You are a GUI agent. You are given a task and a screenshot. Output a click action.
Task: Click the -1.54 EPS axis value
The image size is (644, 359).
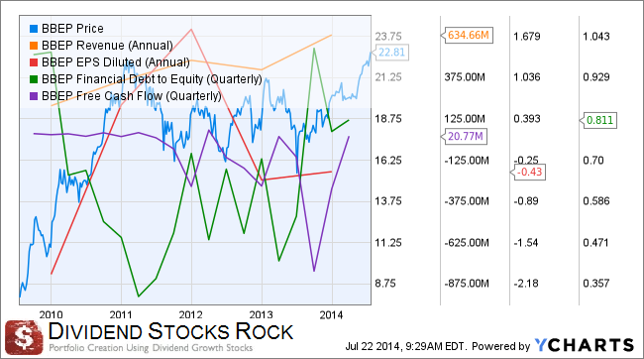click(526, 243)
